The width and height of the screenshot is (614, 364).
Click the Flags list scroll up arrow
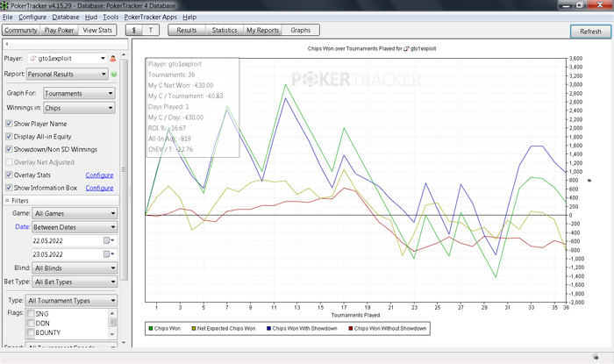(x=112, y=313)
